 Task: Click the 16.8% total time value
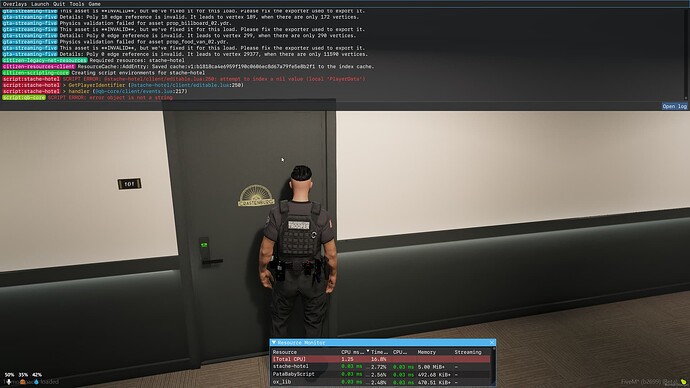(x=378, y=359)
